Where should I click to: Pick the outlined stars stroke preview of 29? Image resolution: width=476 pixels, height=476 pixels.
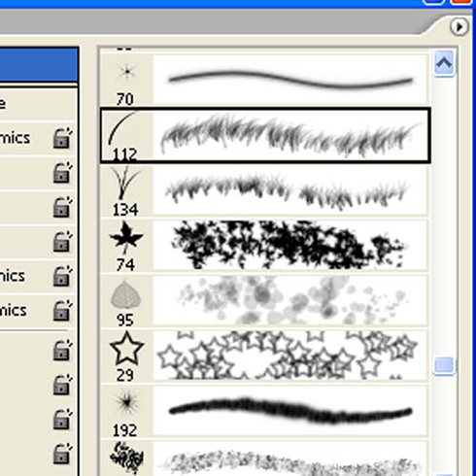coord(289,356)
